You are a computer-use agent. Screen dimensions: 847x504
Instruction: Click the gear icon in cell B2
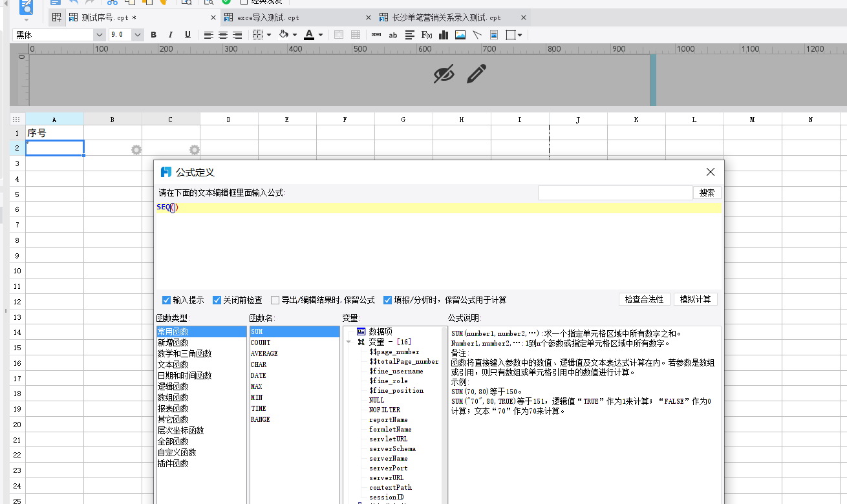136,150
